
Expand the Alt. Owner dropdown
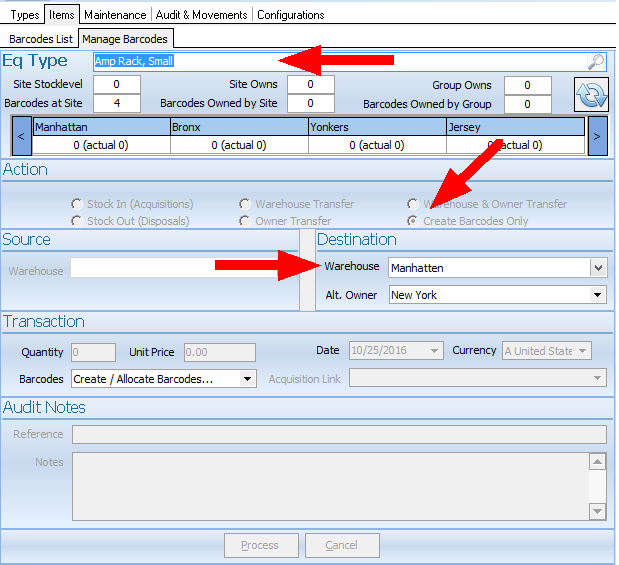coord(598,295)
